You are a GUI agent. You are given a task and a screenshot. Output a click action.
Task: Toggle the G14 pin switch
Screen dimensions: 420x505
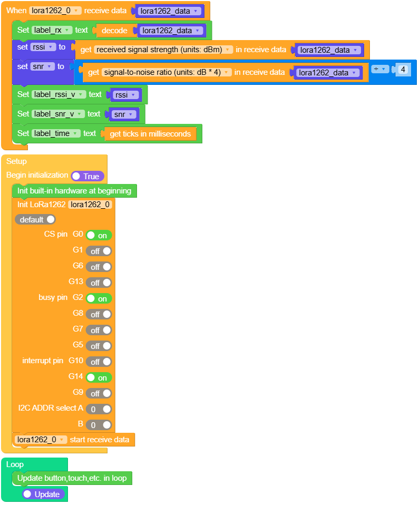point(99,377)
